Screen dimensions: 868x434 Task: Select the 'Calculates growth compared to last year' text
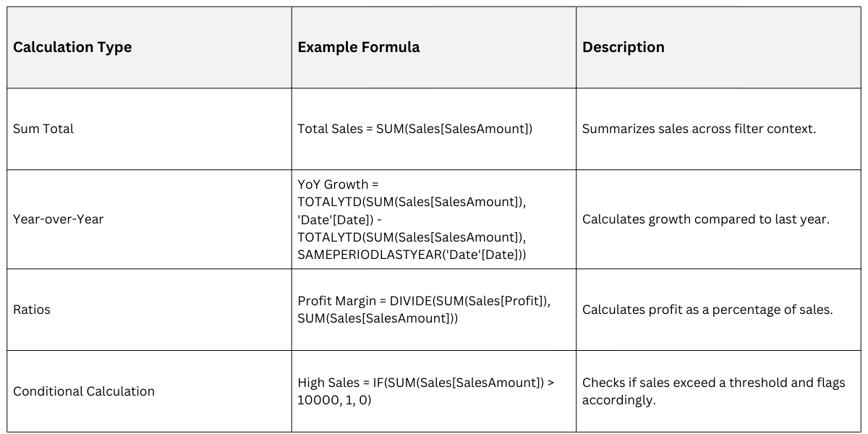705,219
